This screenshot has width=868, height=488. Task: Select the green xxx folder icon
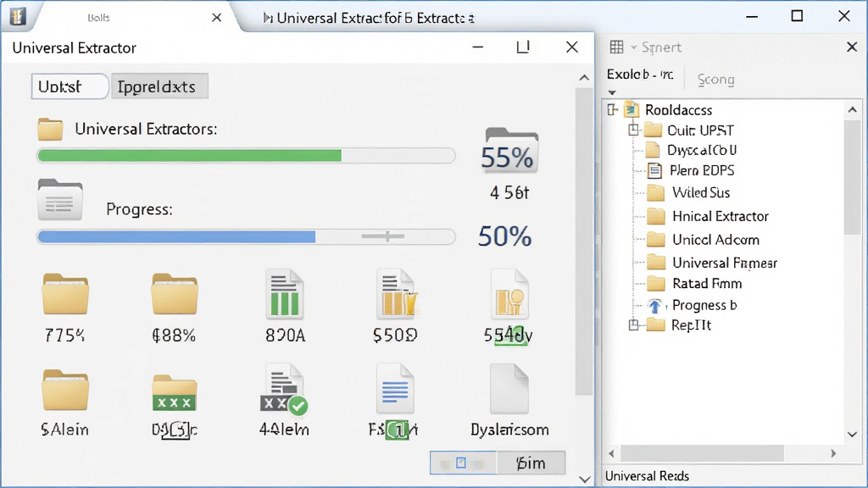[175, 393]
